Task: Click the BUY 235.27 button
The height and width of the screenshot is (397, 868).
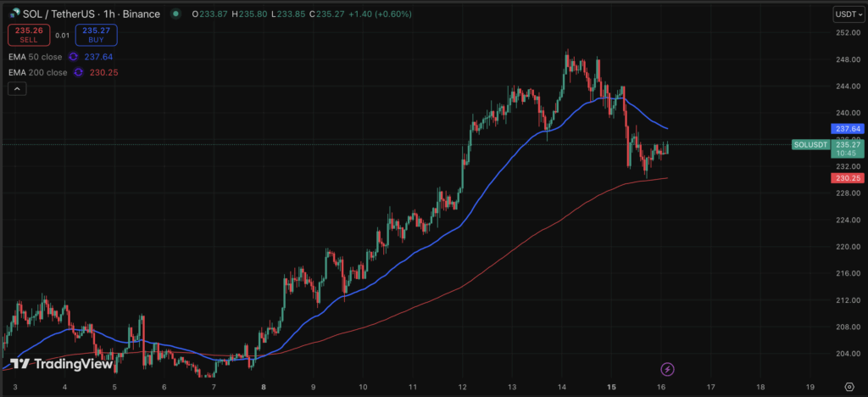Action: click(96, 36)
